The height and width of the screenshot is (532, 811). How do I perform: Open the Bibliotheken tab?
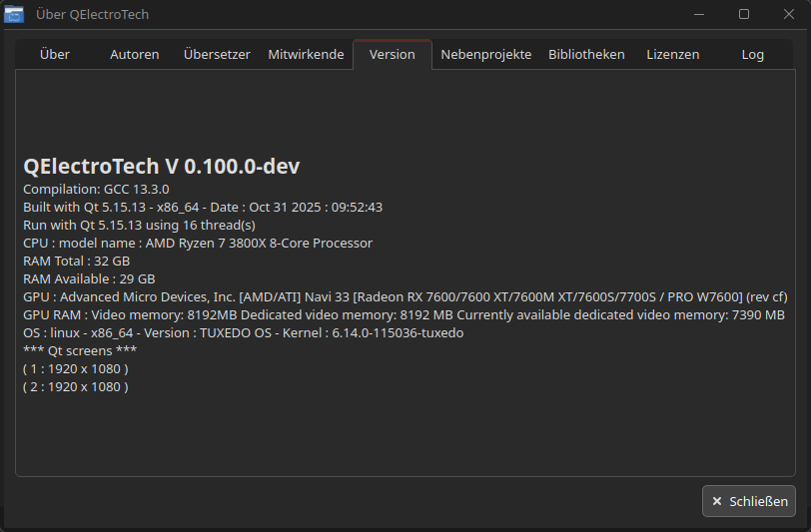(586, 55)
